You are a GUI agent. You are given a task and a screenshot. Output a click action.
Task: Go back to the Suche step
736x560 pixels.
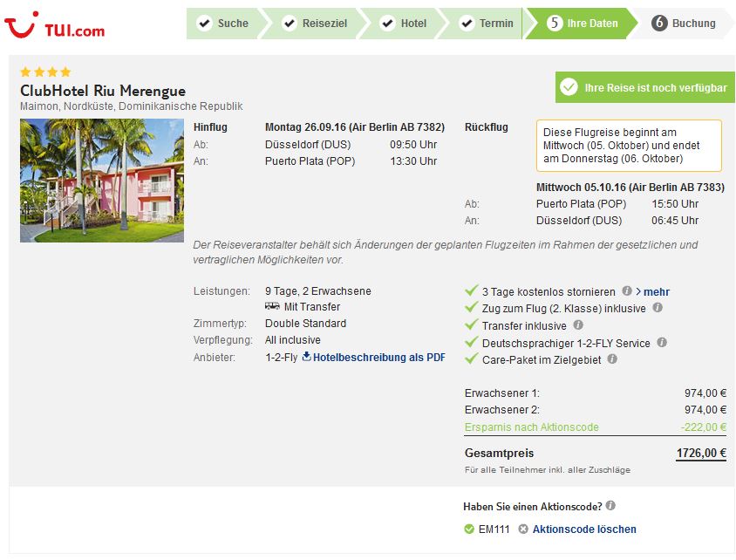[x=223, y=24]
